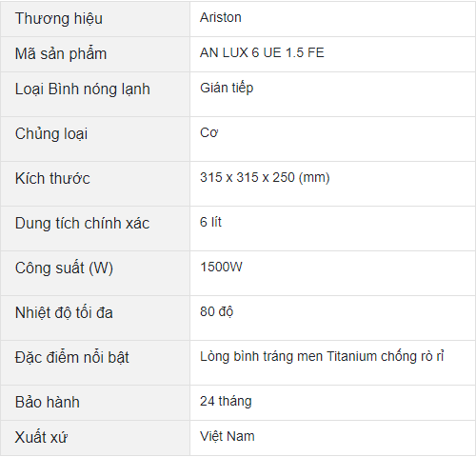Screen dimensions: 476x457
Task: Select dimensions '315 x 315 x 250 (mm)'
Action: [265, 177]
